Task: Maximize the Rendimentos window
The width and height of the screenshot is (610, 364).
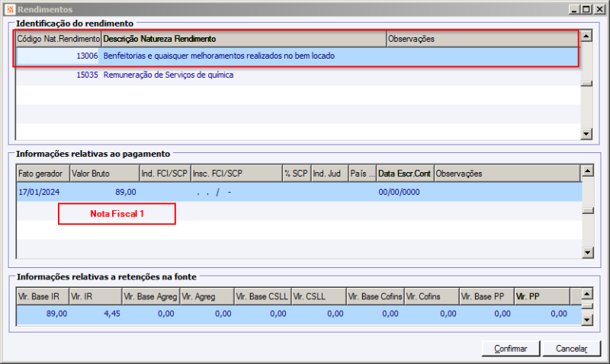Action: [x=586, y=9]
